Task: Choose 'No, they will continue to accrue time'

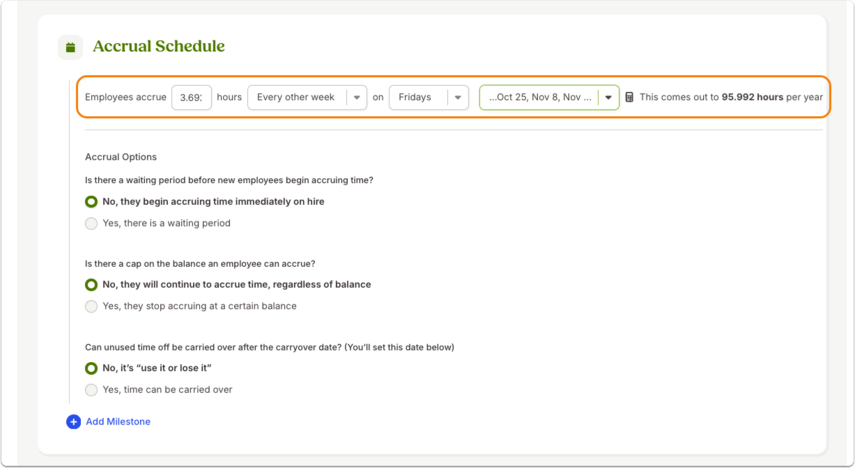Action: click(91, 285)
